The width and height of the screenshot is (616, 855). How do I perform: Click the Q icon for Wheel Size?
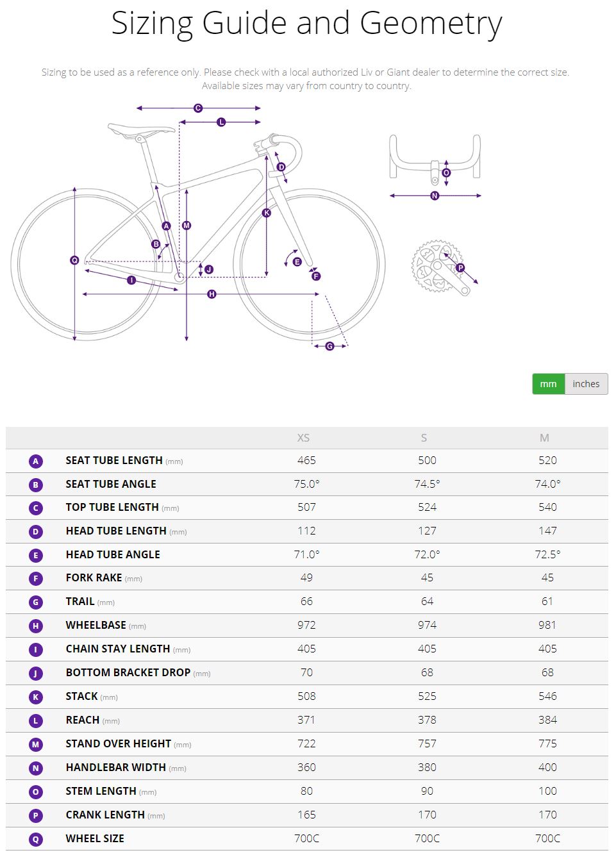(x=36, y=840)
